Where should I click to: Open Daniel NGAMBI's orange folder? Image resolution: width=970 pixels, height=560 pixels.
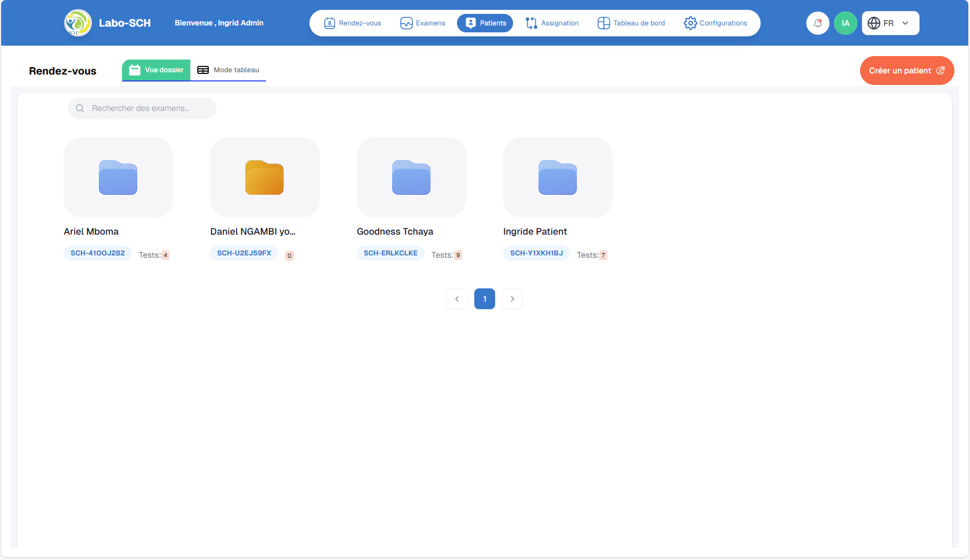(x=264, y=177)
